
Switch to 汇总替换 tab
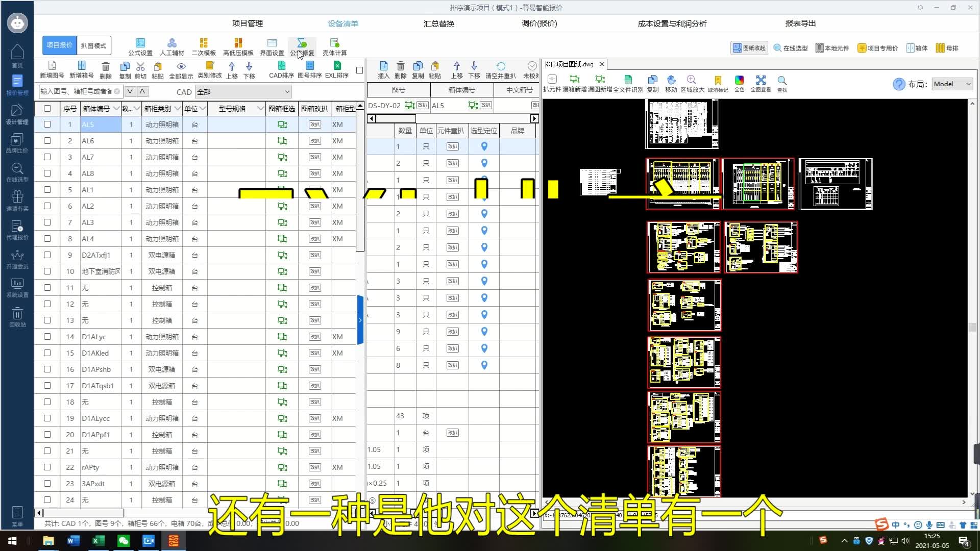click(x=439, y=23)
